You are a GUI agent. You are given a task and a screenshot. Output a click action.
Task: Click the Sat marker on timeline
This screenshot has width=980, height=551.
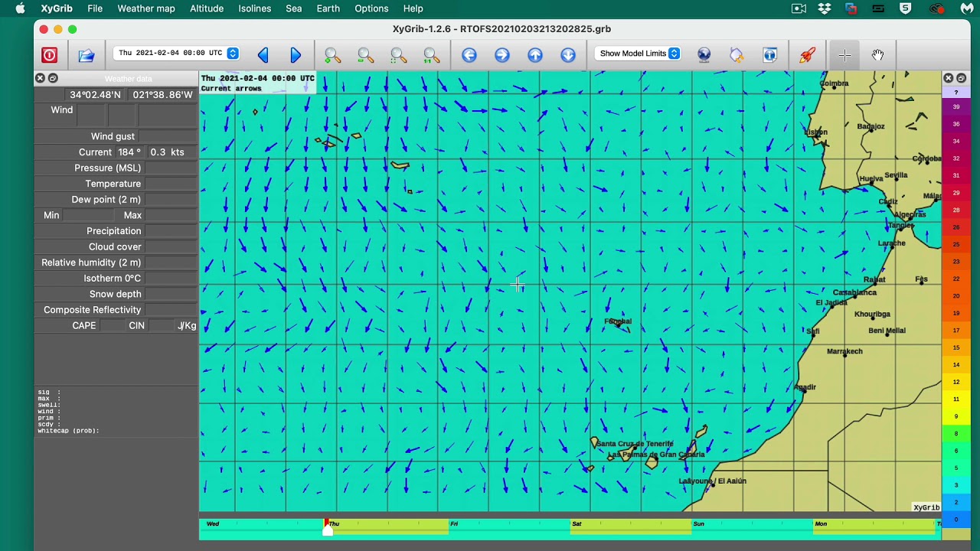point(577,524)
